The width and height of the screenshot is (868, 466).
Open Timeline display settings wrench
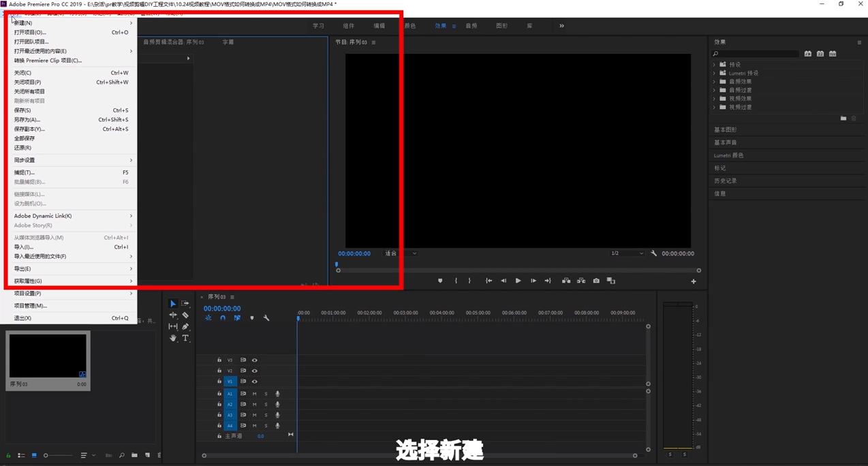click(266, 317)
